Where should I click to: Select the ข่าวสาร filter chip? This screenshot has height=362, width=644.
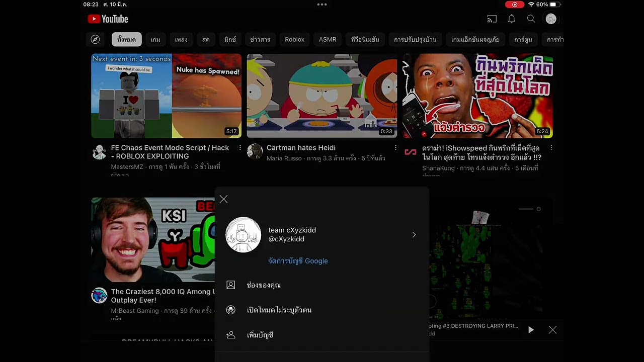[260, 39]
